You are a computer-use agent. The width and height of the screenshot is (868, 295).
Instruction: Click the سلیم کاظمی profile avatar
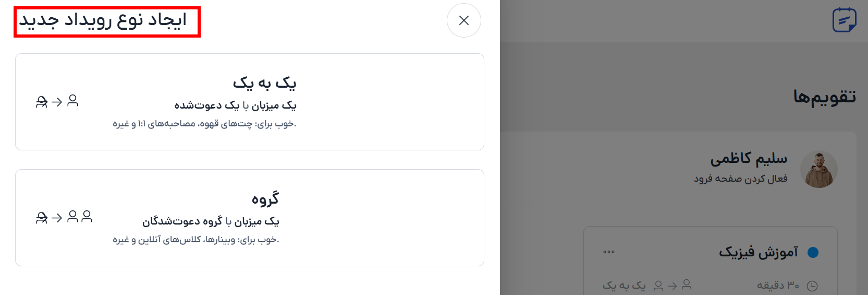[819, 169]
